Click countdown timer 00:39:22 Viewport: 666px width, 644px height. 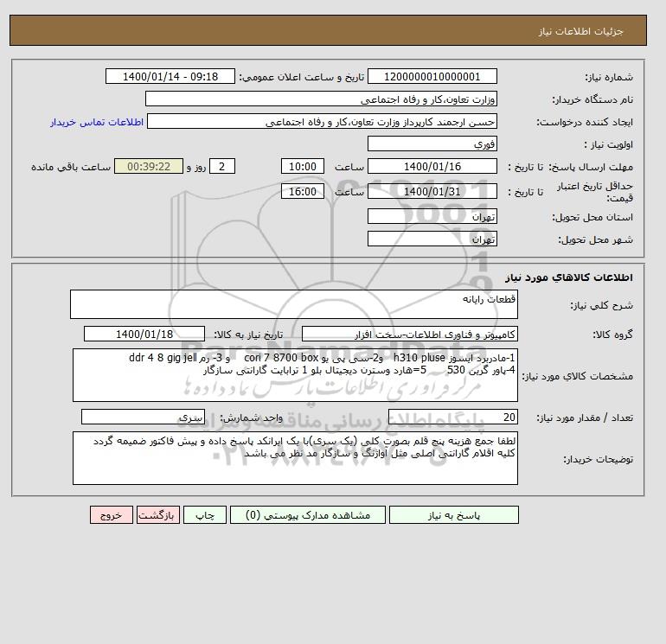point(149,167)
